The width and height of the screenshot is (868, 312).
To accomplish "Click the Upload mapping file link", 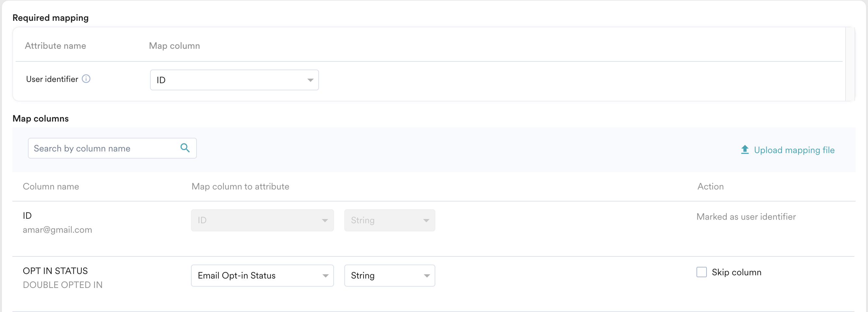I will coord(794,150).
